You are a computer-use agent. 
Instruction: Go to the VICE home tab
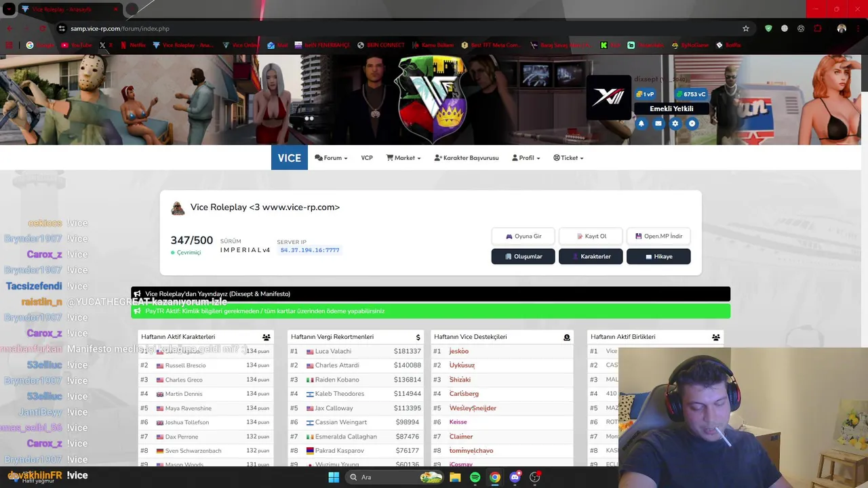coord(289,158)
